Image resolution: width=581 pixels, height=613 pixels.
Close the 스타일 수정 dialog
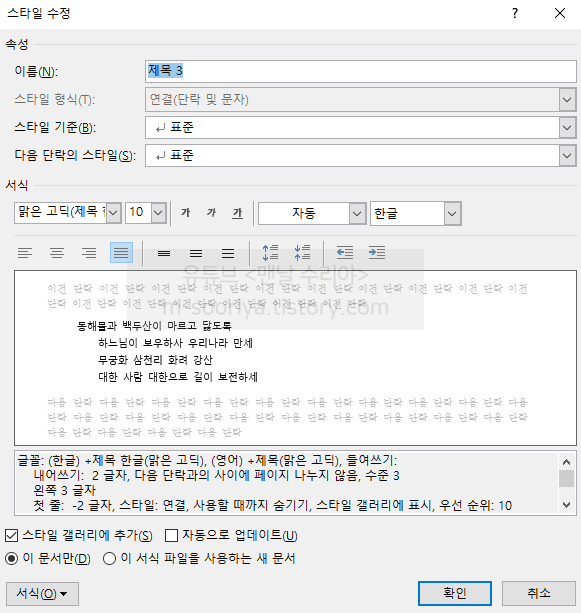coord(560,13)
